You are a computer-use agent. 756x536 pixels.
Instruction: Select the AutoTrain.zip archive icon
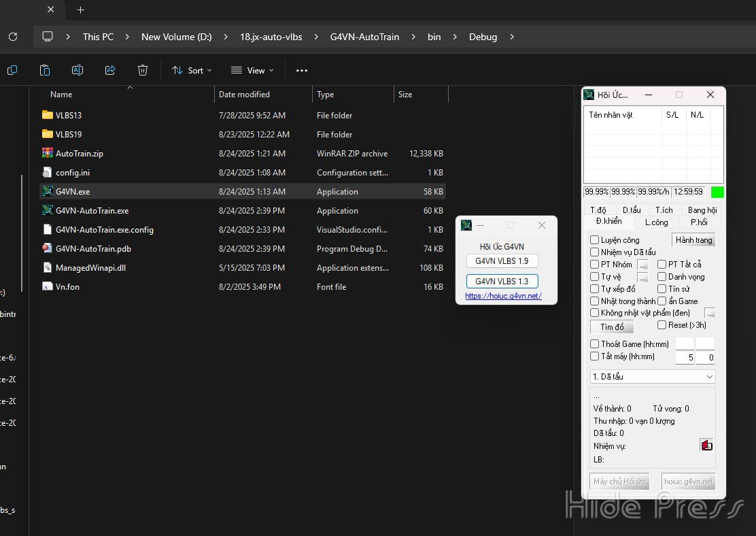coord(47,154)
